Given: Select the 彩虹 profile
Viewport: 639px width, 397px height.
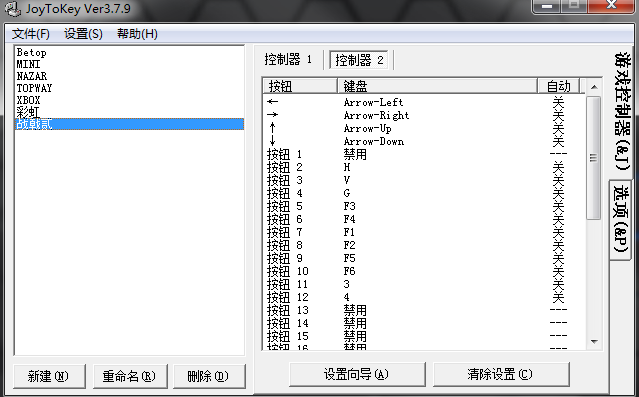Looking at the screenshot, I should pyautogui.click(x=129, y=112).
